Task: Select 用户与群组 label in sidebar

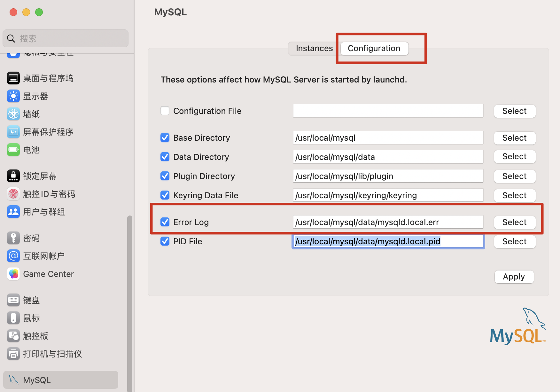Action: tap(44, 212)
